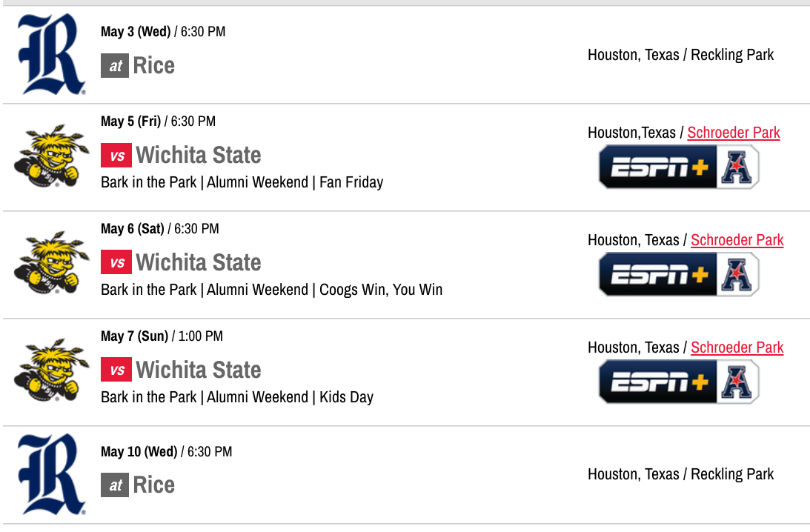
Task: Open Schroeder Park link for May 5 game
Action: (x=734, y=133)
